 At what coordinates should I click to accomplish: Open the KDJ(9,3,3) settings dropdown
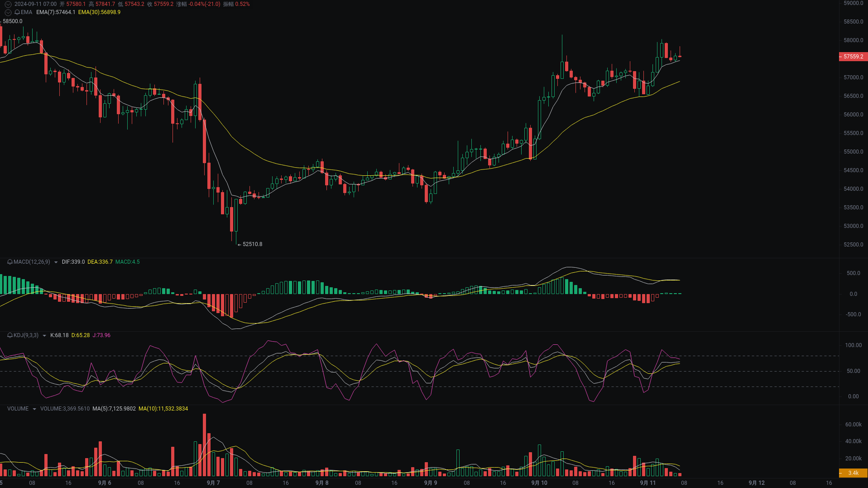point(43,335)
